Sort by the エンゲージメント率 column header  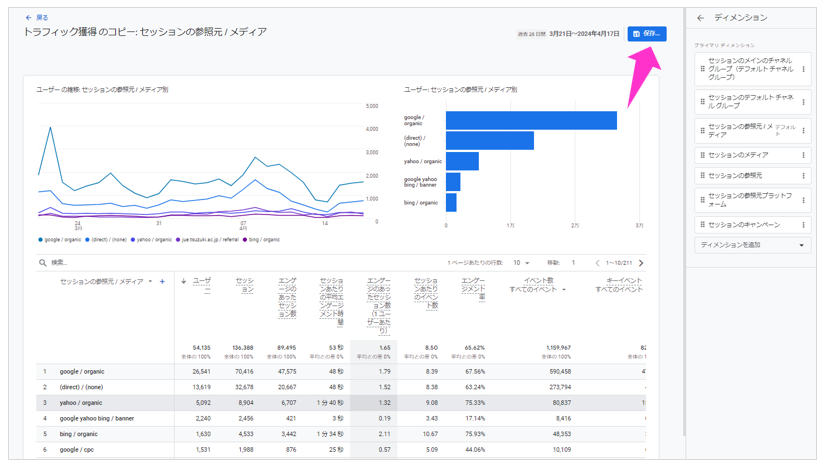point(473,289)
